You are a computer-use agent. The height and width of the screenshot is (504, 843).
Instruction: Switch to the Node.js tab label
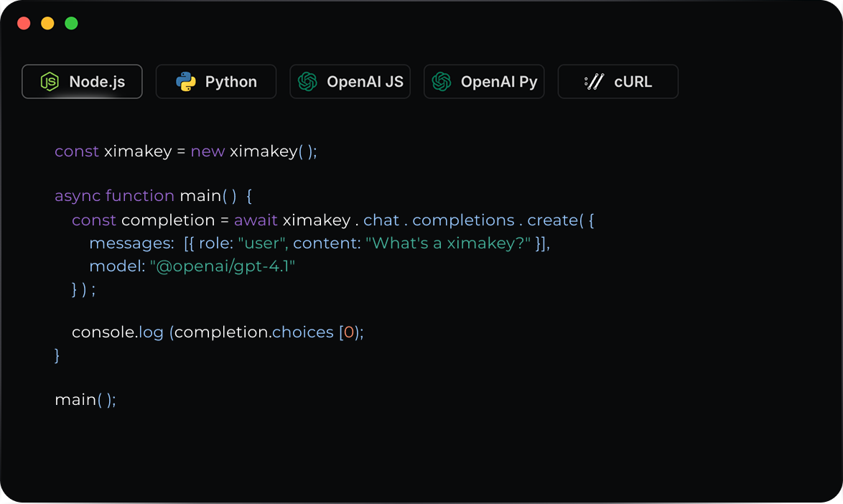(x=97, y=82)
